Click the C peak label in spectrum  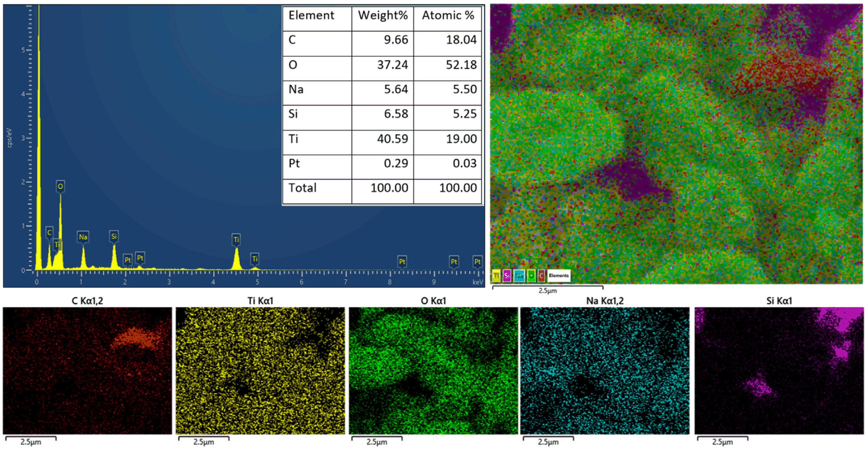pyautogui.click(x=49, y=232)
